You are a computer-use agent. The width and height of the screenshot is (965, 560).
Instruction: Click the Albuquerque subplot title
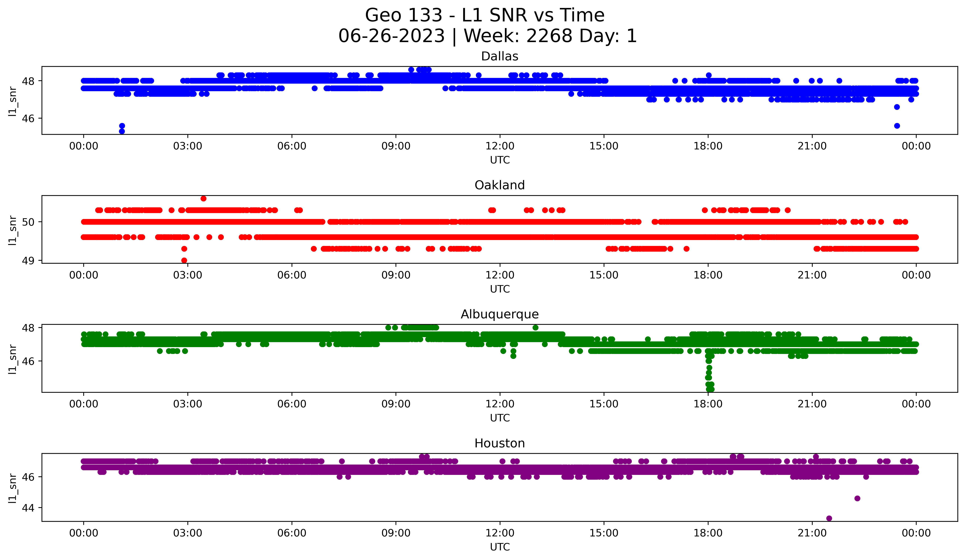499,314
